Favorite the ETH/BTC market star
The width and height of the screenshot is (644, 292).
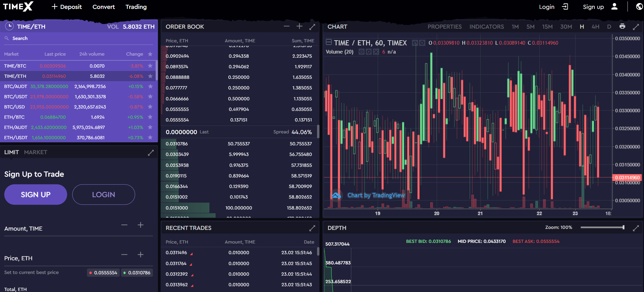coord(150,117)
